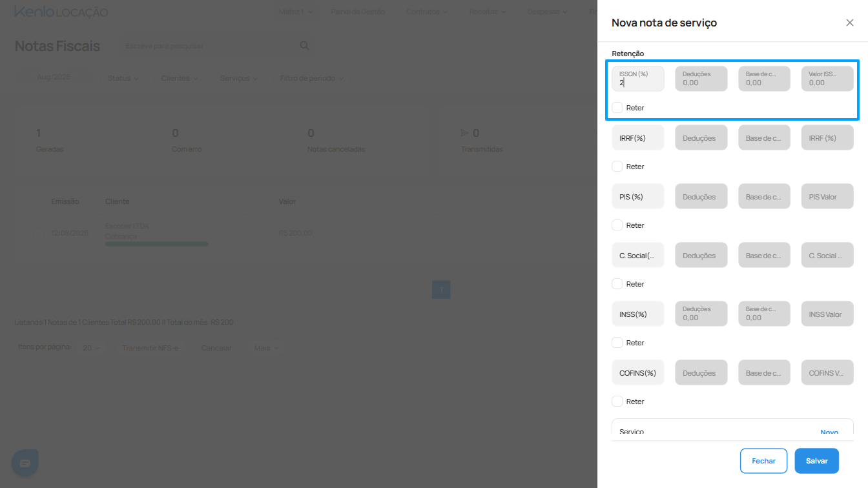
Task: Click the C. Social value field at row end
Action: [x=828, y=255]
